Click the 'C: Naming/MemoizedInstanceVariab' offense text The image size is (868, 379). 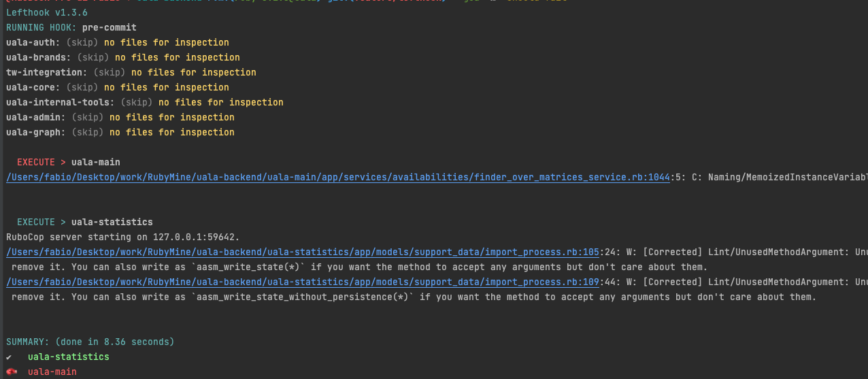tap(780, 178)
